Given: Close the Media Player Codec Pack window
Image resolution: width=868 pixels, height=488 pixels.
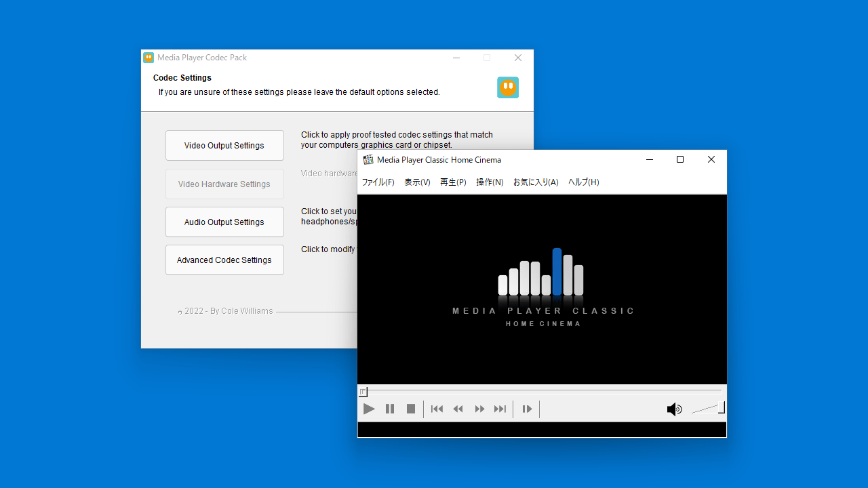Looking at the screenshot, I should (518, 58).
